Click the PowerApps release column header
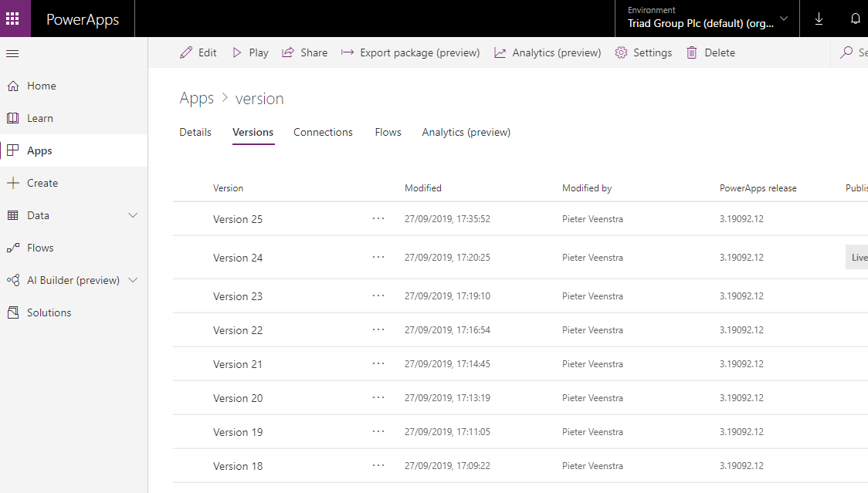Image resolution: width=868 pixels, height=493 pixels. [758, 188]
